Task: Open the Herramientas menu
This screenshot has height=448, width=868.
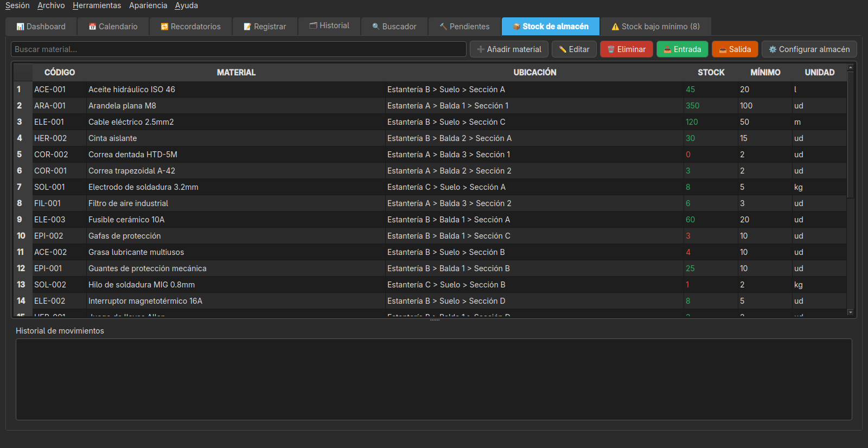Action: click(x=97, y=5)
